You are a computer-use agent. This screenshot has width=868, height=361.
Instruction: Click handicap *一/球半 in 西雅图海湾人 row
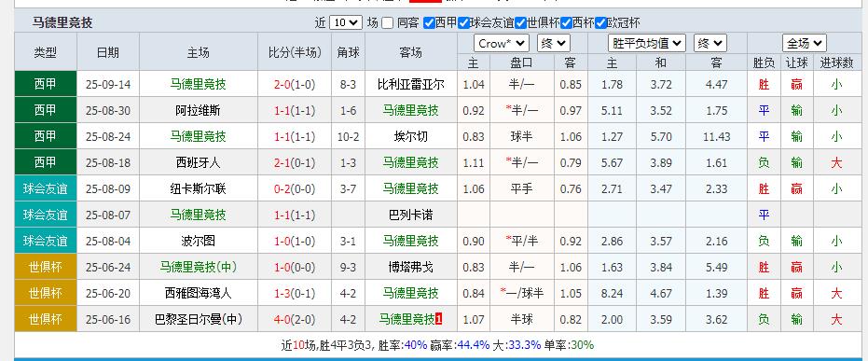pyautogui.click(x=521, y=294)
